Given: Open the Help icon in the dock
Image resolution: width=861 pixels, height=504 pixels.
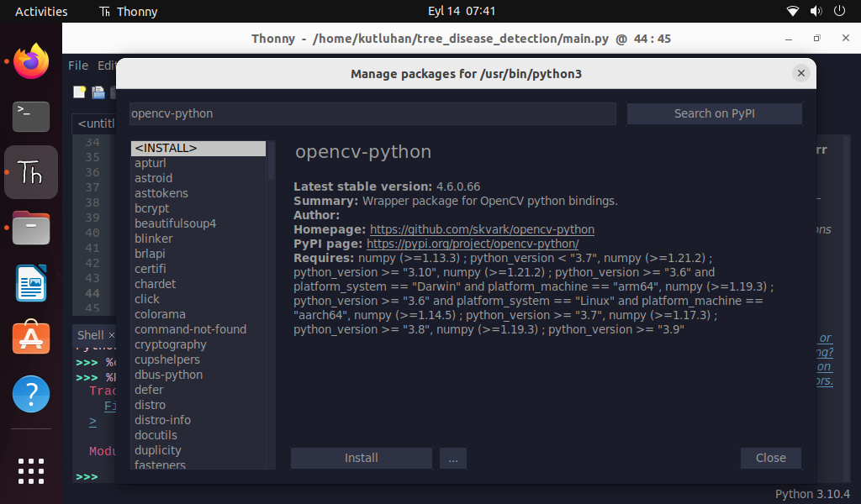Looking at the screenshot, I should click(31, 393).
